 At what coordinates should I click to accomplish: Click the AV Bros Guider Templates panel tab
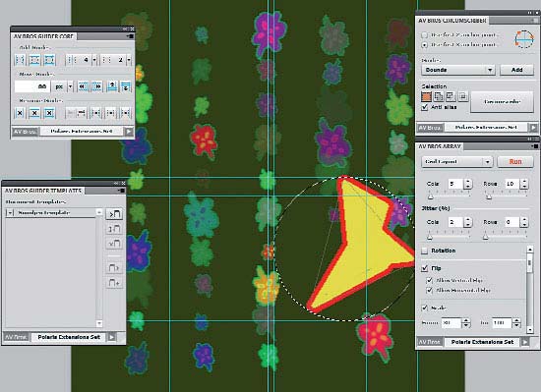(43, 191)
